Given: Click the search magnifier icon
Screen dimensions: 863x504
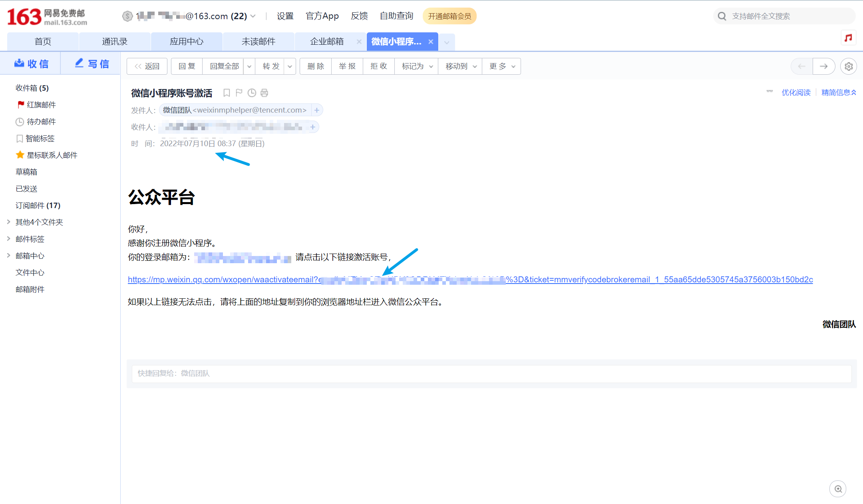Looking at the screenshot, I should (722, 16).
